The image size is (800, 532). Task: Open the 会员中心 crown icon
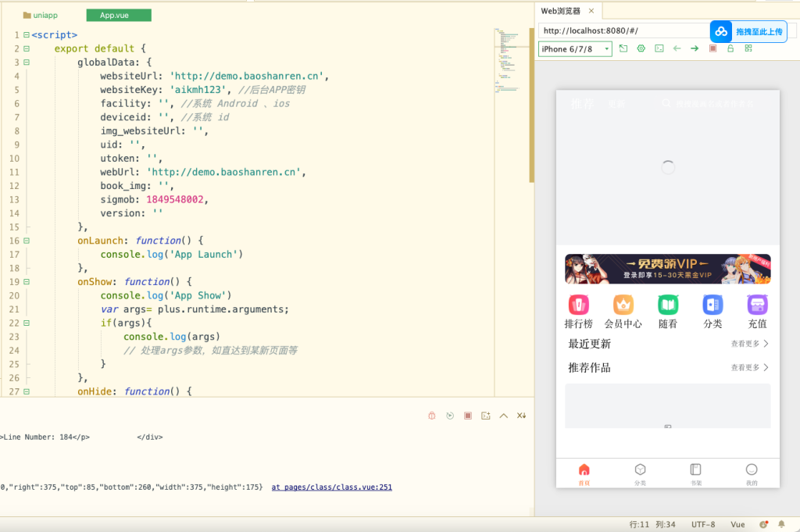pos(623,305)
